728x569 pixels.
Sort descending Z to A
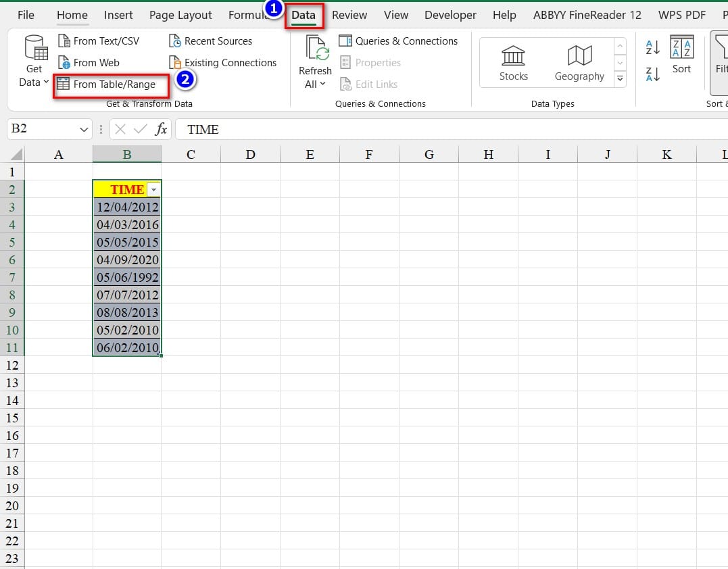point(653,74)
